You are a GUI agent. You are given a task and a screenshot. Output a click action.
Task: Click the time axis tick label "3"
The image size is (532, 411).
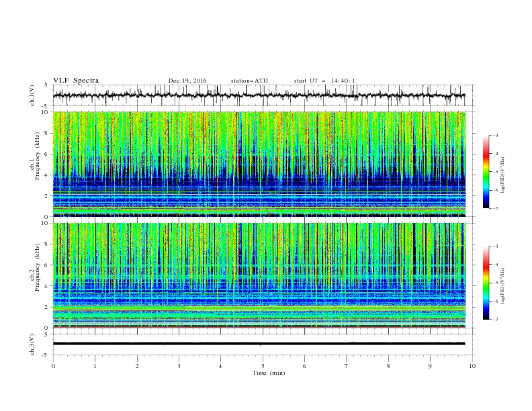pyautogui.click(x=179, y=366)
